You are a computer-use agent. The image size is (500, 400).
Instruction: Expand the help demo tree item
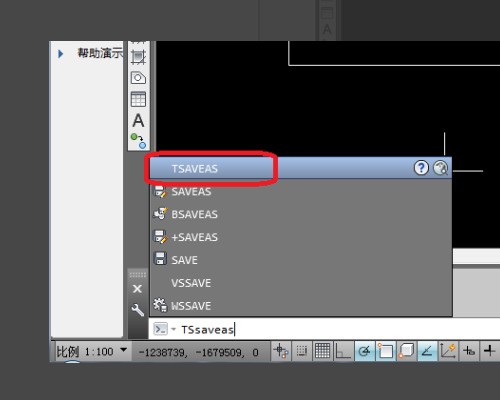pyautogui.click(x=60, y=54)
